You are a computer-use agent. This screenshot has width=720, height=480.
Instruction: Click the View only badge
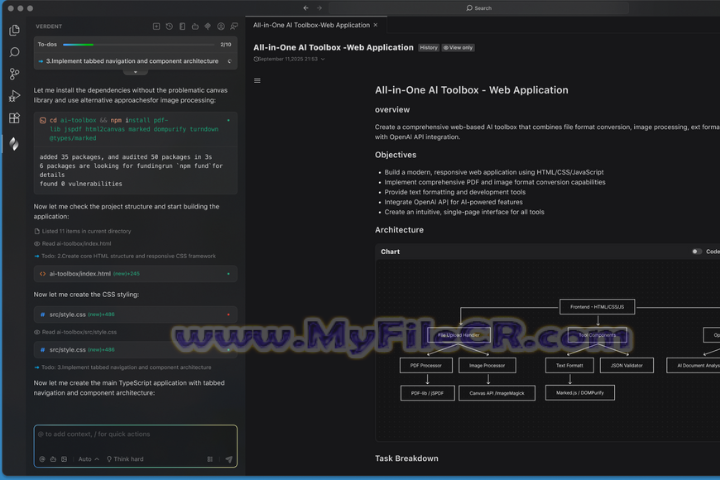(x=458, y=48)
